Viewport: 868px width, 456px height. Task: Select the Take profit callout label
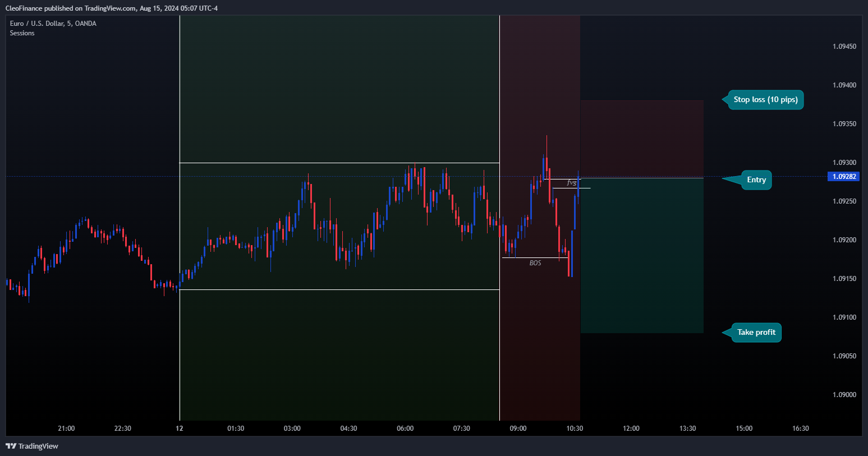coord(756,333)
